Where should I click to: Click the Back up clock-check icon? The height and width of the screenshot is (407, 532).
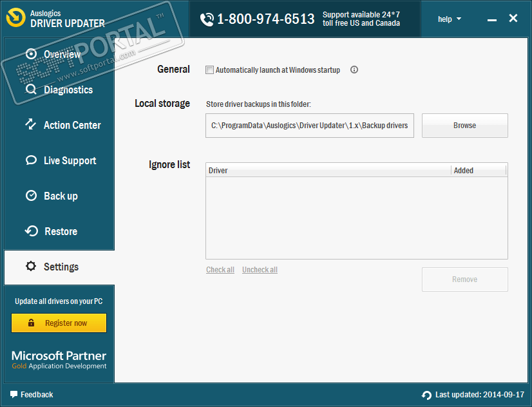(x=31, y=196)
